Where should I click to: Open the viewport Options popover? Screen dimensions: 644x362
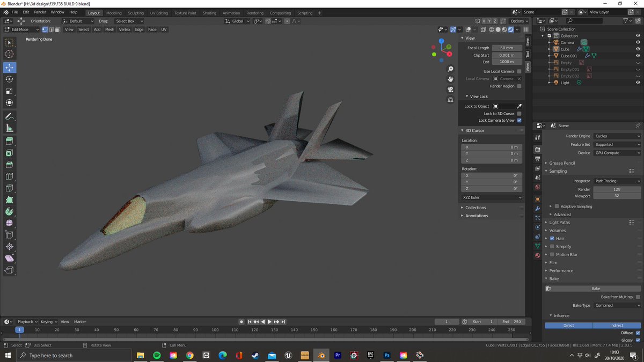point(519,21)
